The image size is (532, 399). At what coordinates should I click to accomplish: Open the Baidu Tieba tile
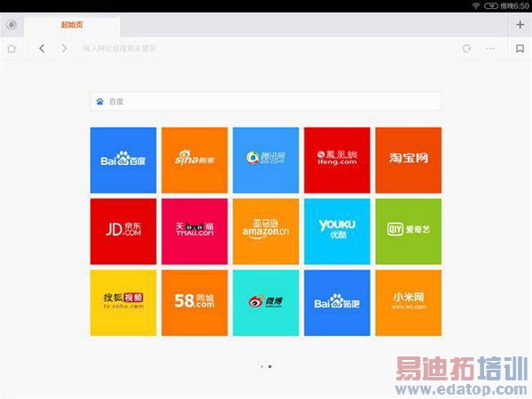pyautogui.click(x=337, y=303)
